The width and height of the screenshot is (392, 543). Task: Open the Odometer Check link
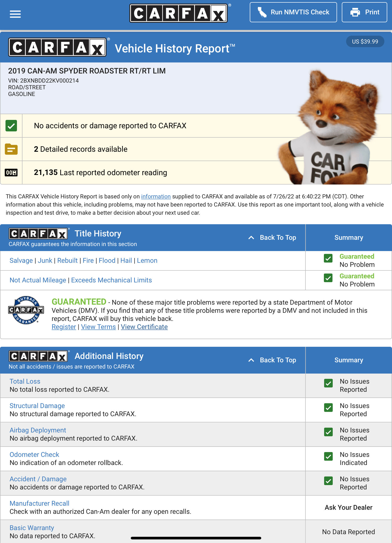(34, 455)
